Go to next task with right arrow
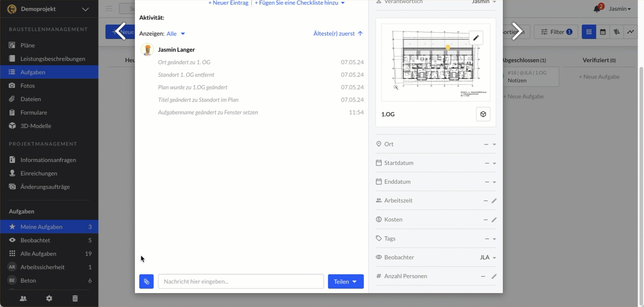 pos(517,31)
